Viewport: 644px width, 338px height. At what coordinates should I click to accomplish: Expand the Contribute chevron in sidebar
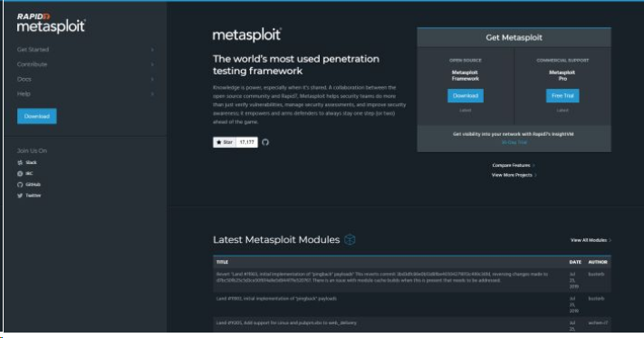152,64
